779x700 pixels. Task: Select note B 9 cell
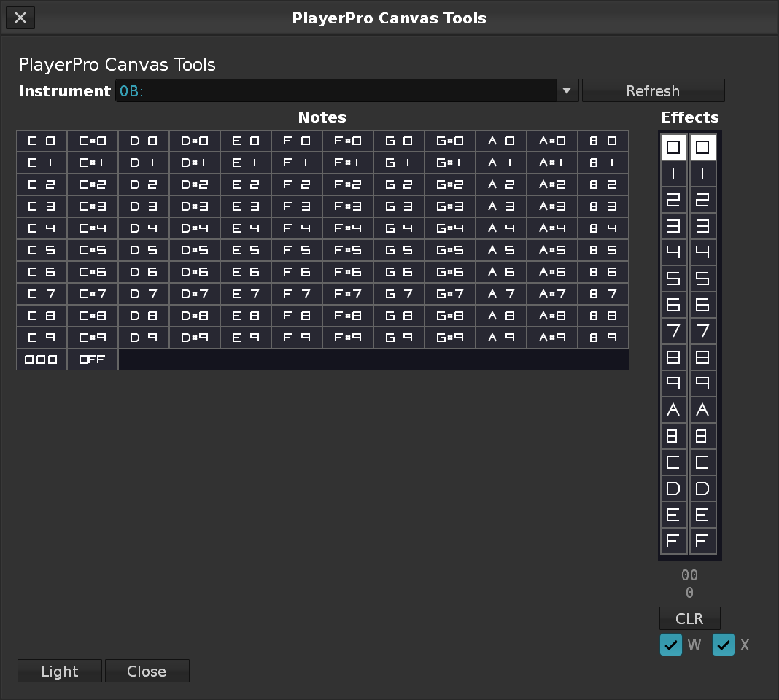(604, 338)
